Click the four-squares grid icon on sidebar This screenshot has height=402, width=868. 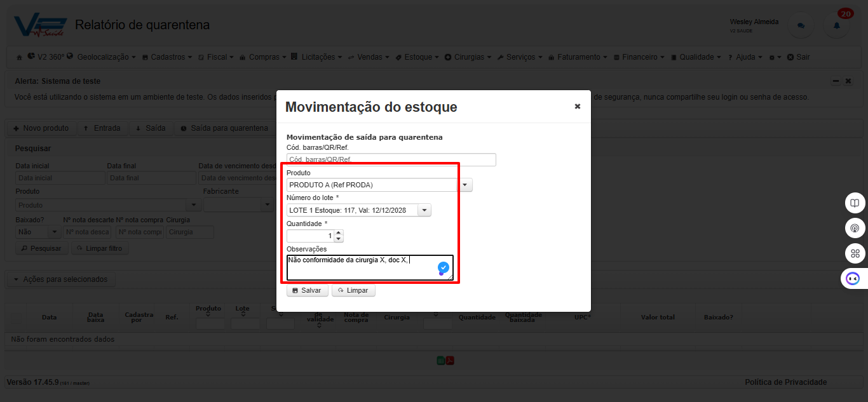[x=855, y=253]
